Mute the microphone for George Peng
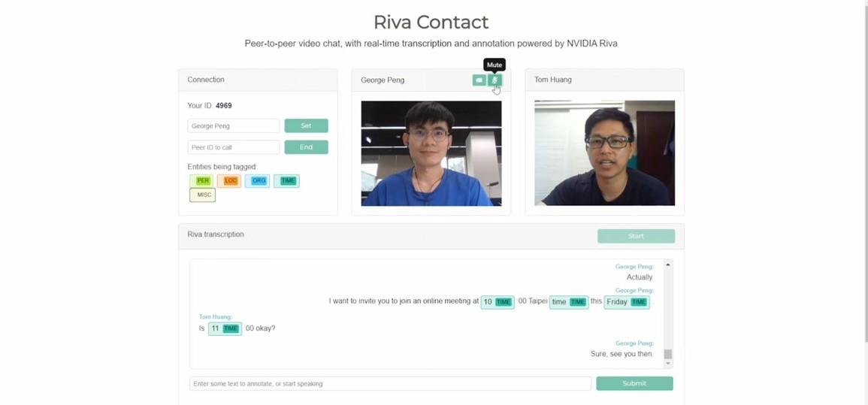The image size is (868, 405). coord(495,80)
